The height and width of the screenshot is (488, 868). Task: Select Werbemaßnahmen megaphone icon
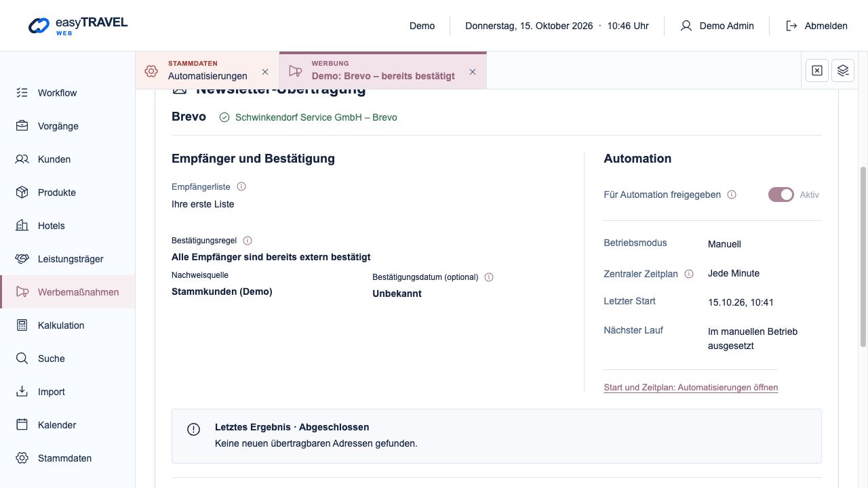(x=22, y=292)
